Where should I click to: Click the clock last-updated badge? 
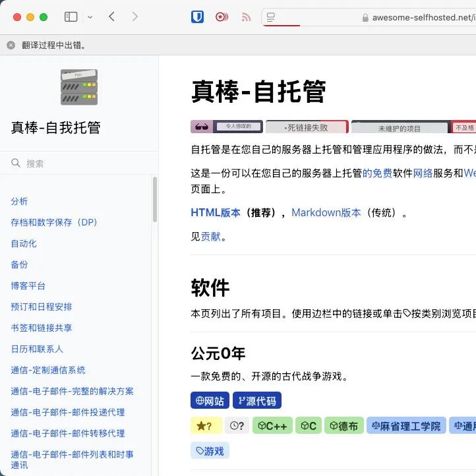point(237,426)
